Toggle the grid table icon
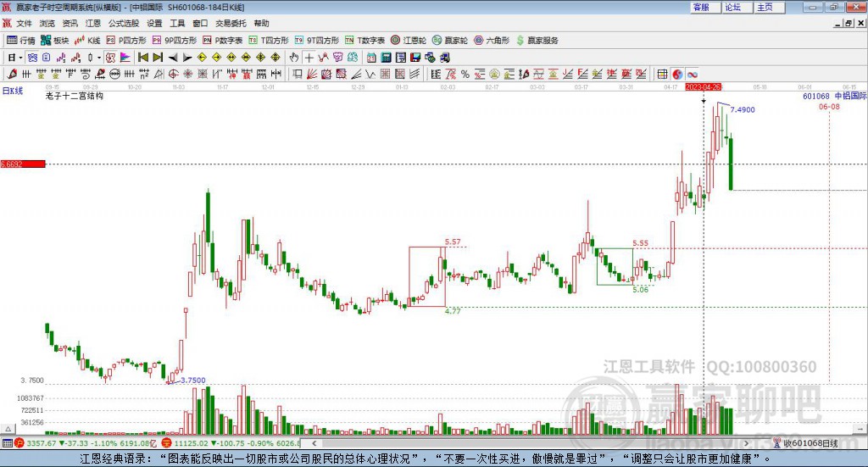This screenshot has width=868, height=467. click(x=662, y=74)
